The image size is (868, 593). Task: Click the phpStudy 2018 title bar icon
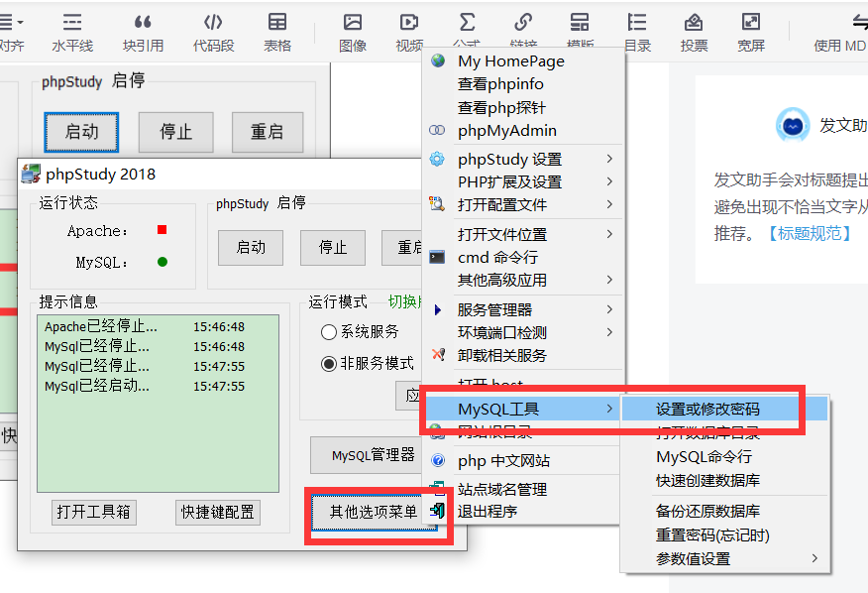31,174
